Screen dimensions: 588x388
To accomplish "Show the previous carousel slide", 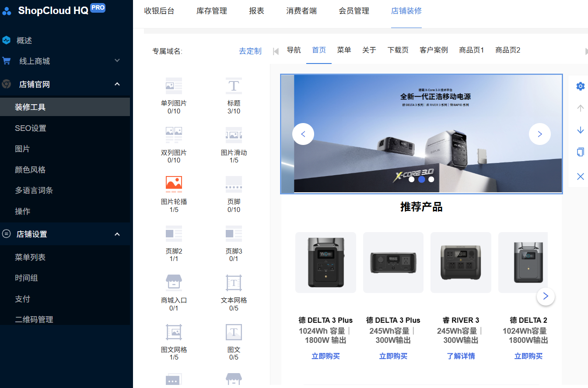I will pos(303,134).
